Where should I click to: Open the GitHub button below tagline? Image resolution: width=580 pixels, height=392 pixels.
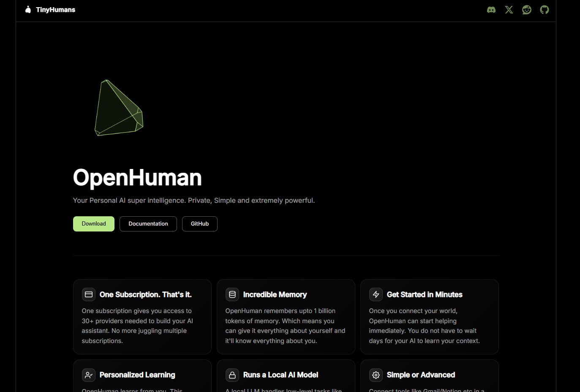pos(200,224)
